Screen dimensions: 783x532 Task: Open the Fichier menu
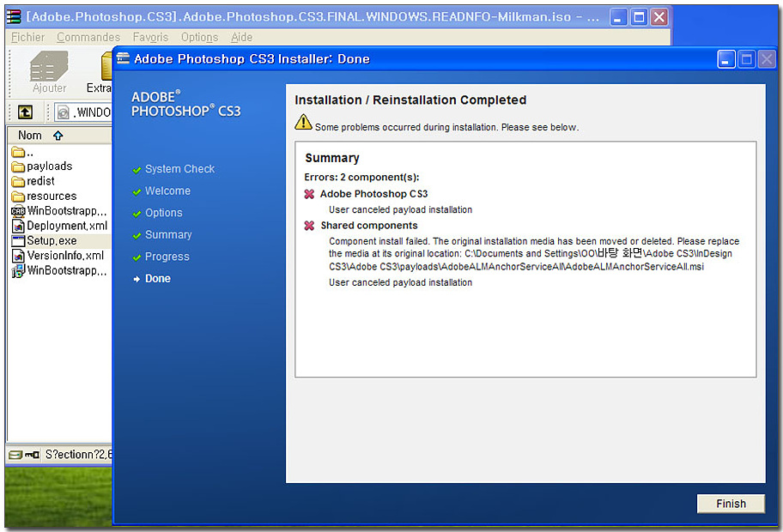pos(27,37)
